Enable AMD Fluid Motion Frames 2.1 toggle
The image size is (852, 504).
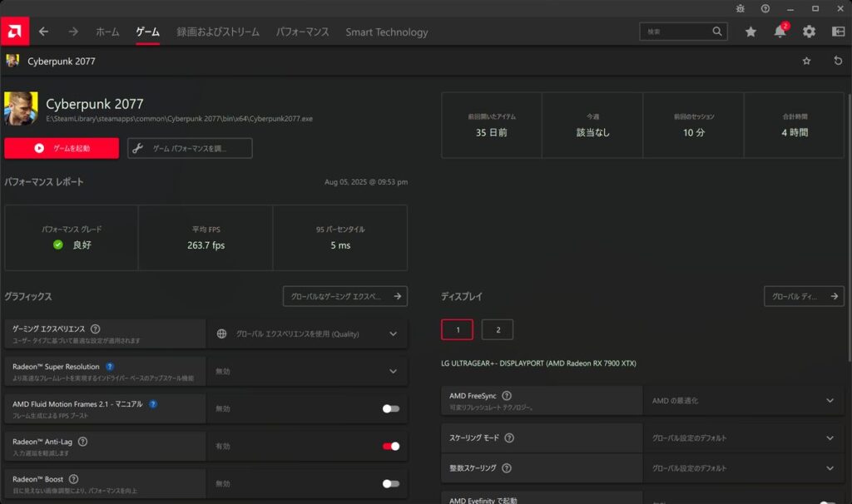point(391,408)
